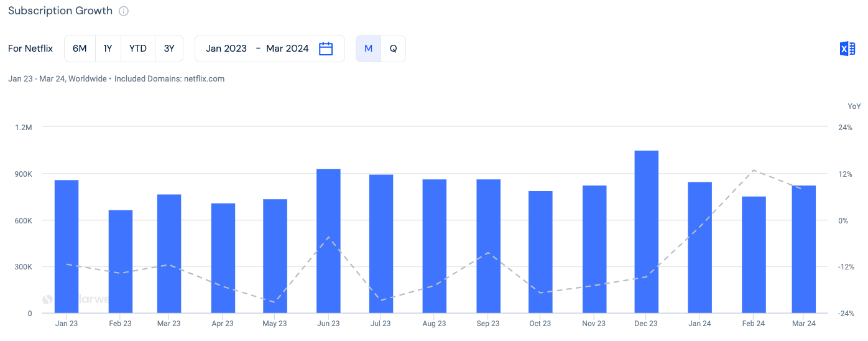Image resolution: width=868 pixels, height=341 pixels.
Task: Click the Jun 23 x-axis label
Action: click(328, 324)
